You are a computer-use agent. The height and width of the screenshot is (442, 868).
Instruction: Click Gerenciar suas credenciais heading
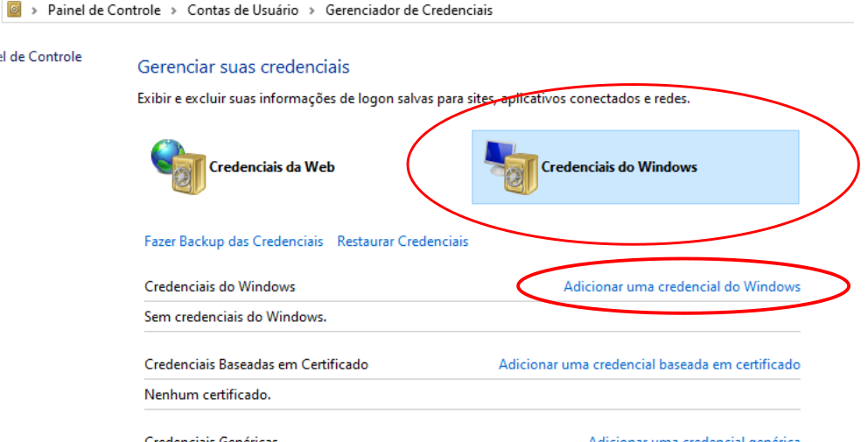coord(243,67)
